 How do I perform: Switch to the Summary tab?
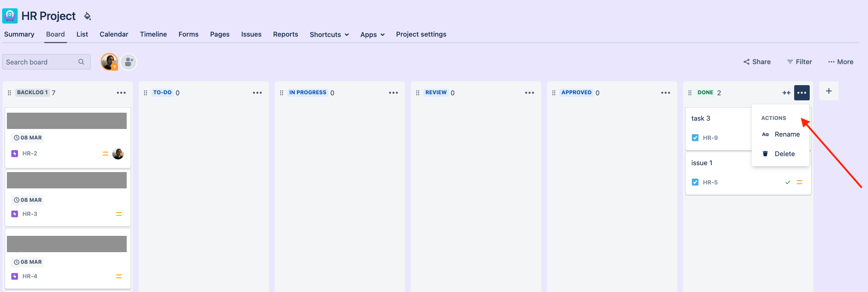point(19,34)
